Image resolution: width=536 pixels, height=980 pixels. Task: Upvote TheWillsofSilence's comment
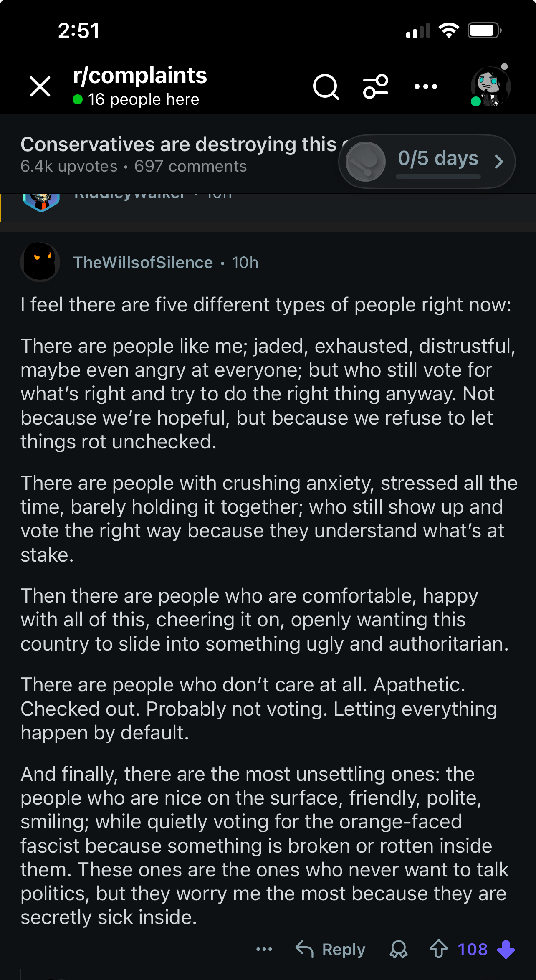tap(438, 949)
